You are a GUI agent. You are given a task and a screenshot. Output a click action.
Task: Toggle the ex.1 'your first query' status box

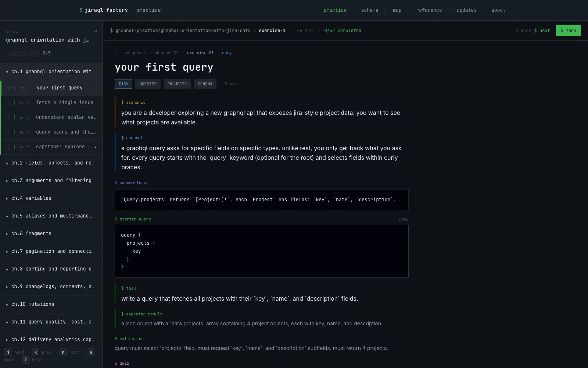pyautogui.click(x=12, y=88)
